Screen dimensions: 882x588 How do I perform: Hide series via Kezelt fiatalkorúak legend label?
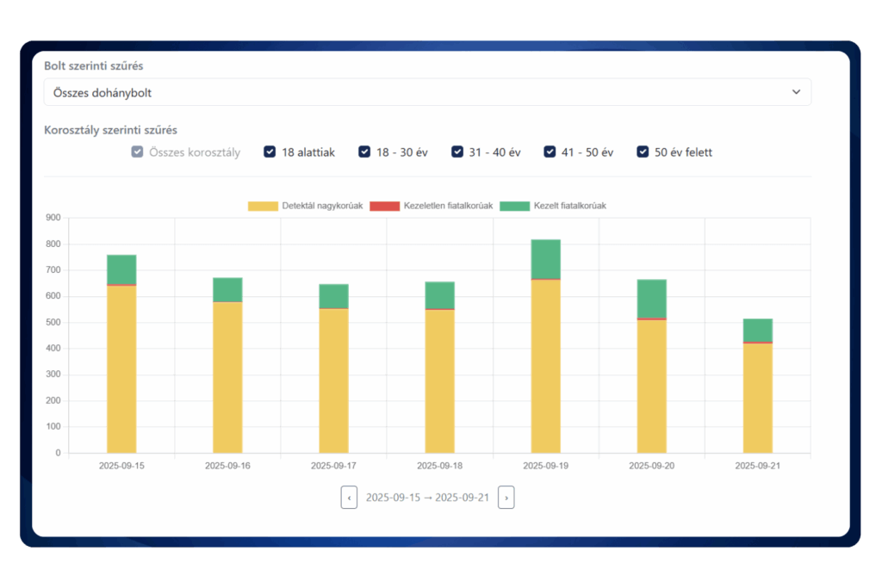(570, 207)
